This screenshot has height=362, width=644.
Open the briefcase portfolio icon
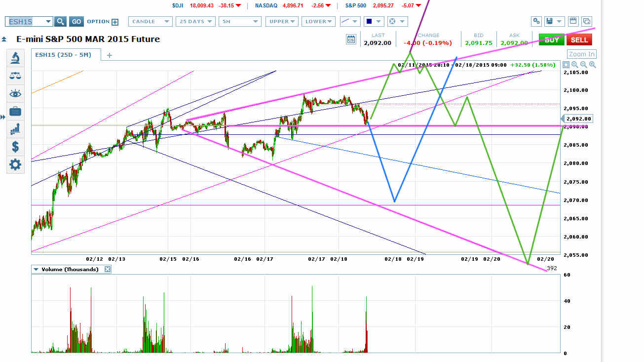click(15, 111)
